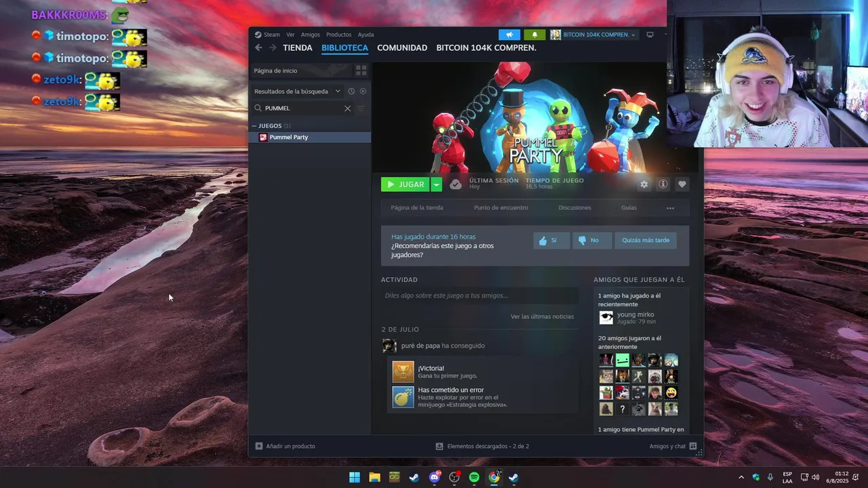
Task: Focus the PUMMEL library search field
Action: [x=304, y=108]
